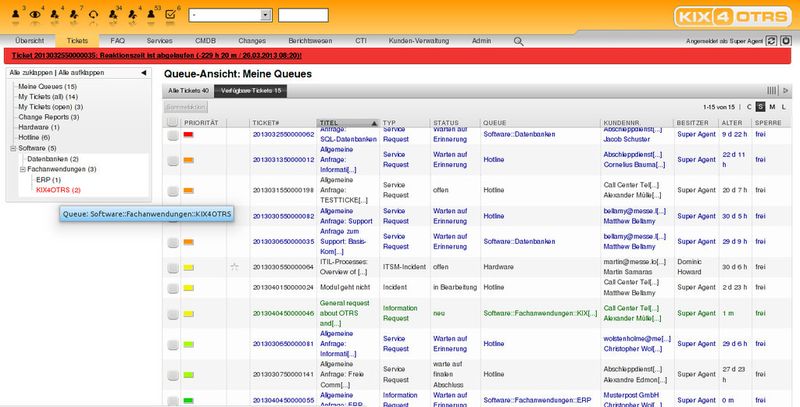Click the empty search field in orange toolbar
This screenshot has height=407, width=800.
click(303, 15)
